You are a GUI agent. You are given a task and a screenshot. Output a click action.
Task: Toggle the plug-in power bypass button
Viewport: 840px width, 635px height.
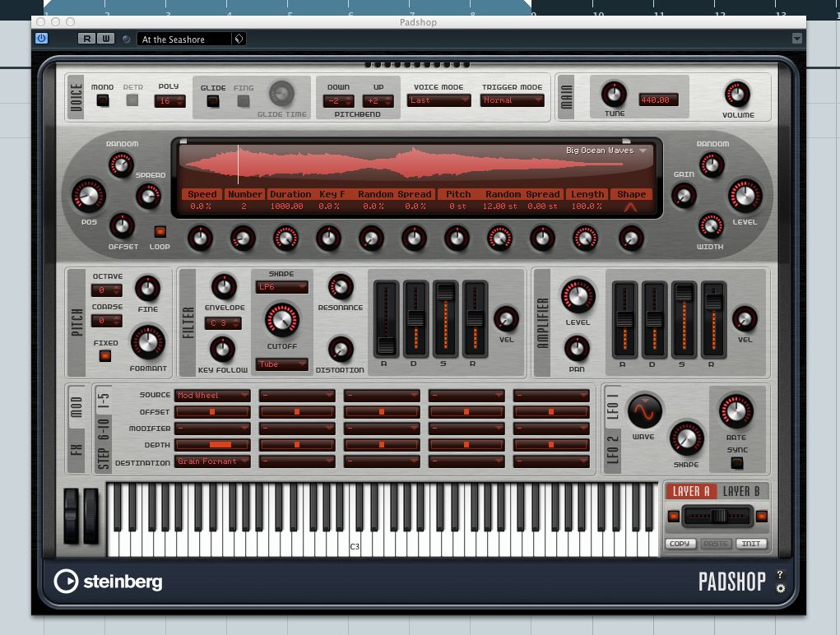(41, 39)
